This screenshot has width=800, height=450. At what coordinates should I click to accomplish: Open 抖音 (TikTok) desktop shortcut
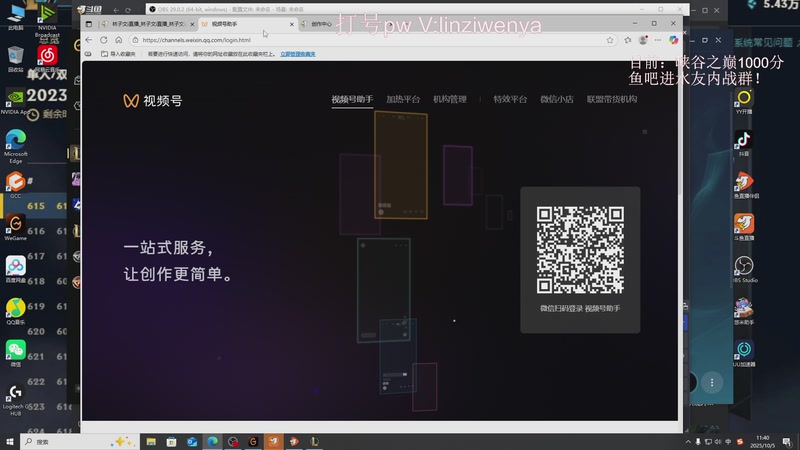(x=744, y=143)
